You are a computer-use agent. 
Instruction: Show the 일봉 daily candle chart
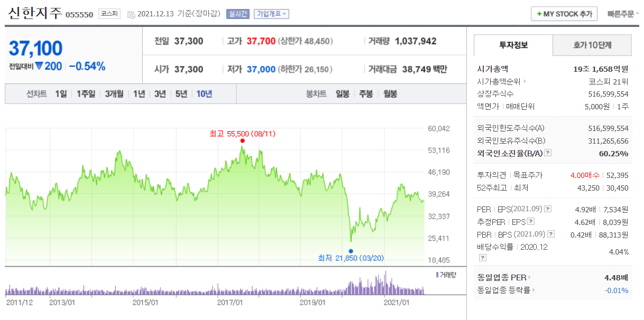[x=342, y=94]
